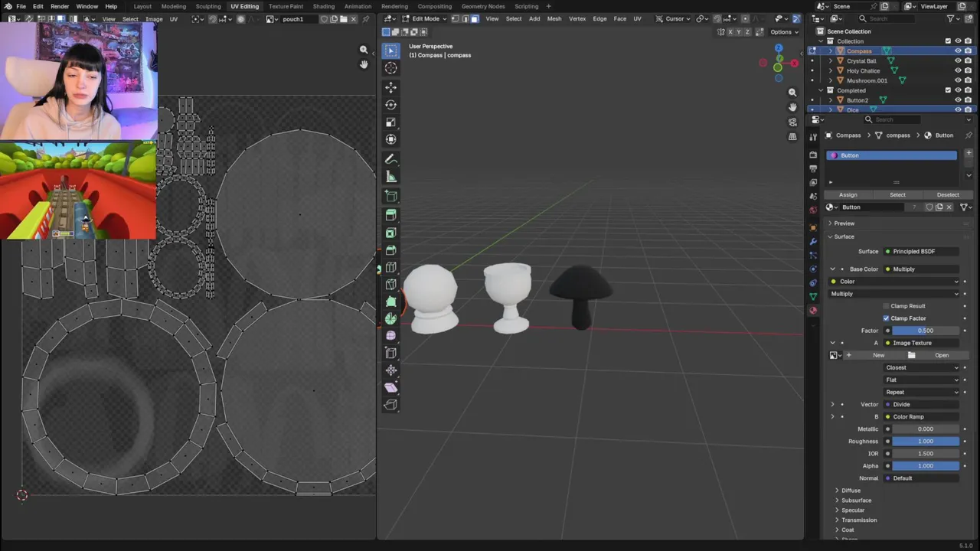Switch to perspective/orthographic grid icon
The image size is (980, 551).
792,136
